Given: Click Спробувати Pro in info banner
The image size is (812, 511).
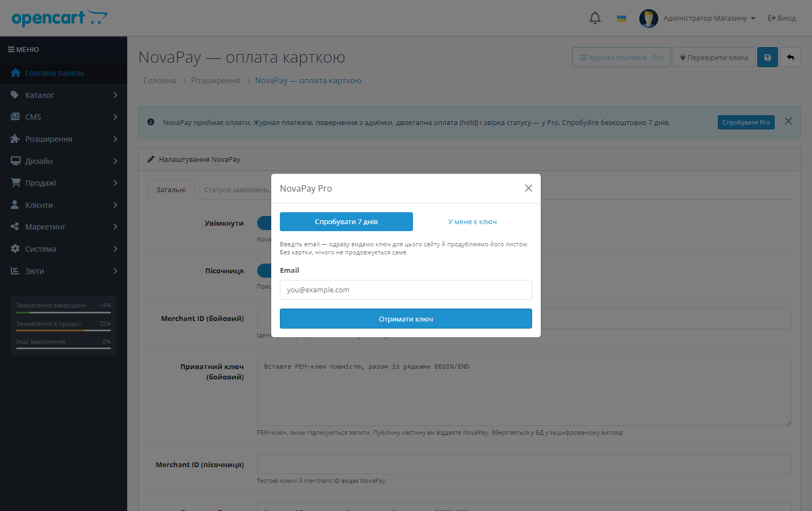Looking at the screenshot, I should 746,122.
